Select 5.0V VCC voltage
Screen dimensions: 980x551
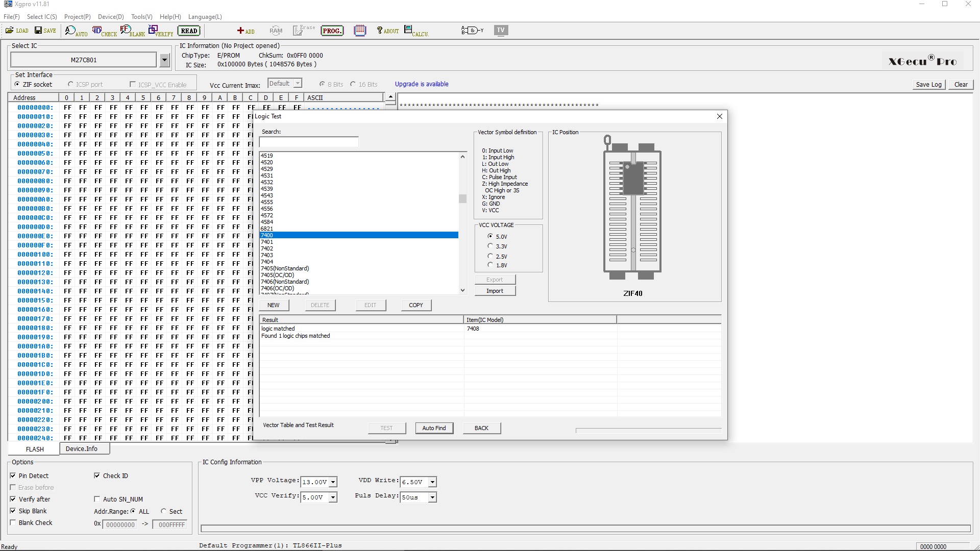(497, 237)
